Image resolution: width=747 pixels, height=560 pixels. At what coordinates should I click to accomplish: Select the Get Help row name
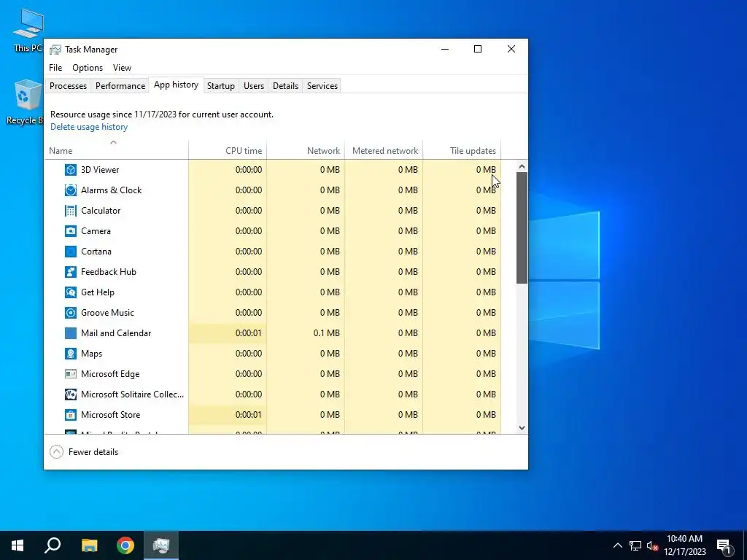pyautogui.click(x=98, y=292)
